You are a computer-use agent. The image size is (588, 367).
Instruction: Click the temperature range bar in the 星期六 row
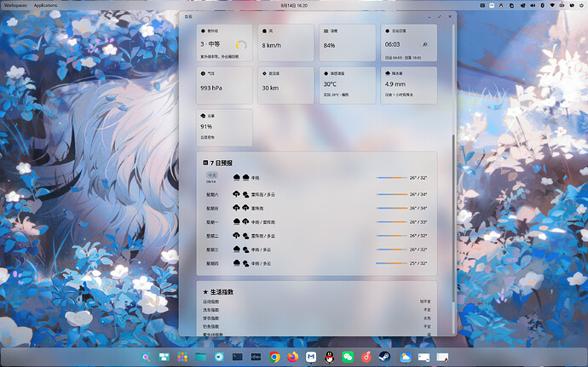click(391, 194)
